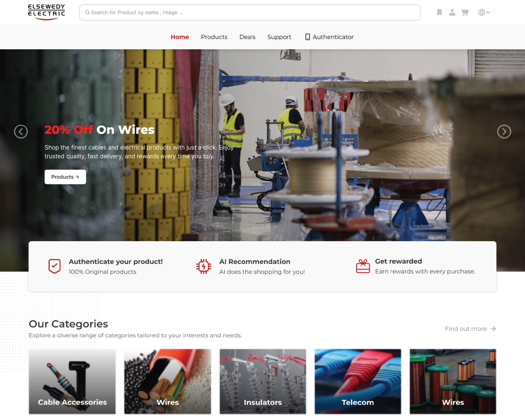Click the Elsewedy Electric logo

(46, 12)
